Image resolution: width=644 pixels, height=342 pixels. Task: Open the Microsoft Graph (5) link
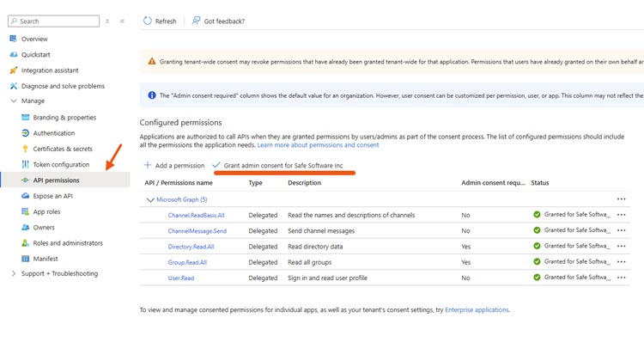click(x=181, y=199)
